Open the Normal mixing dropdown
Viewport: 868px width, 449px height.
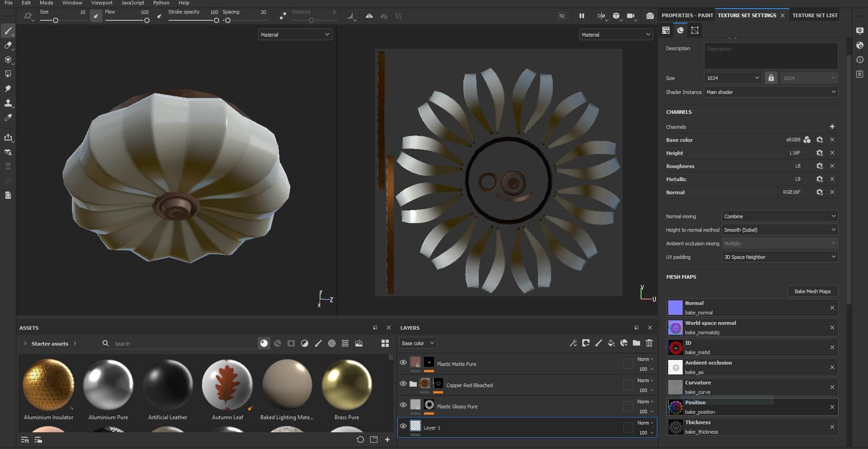tap(779, 216)
